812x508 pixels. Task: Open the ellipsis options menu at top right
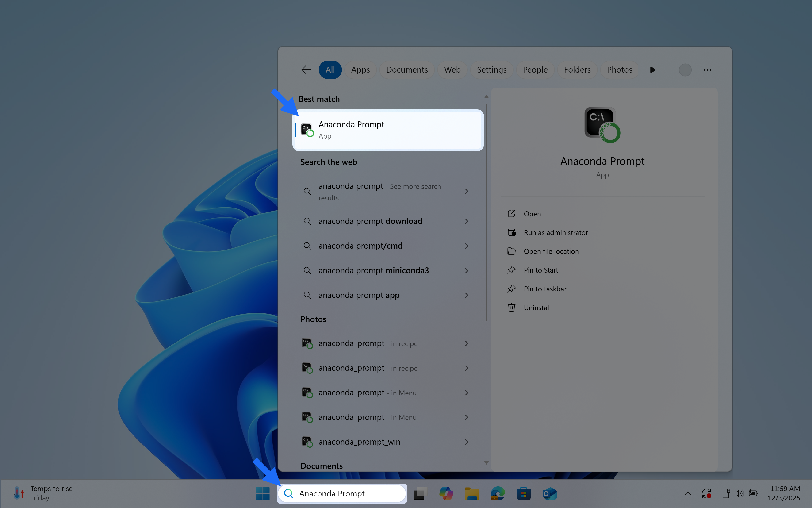707,69
